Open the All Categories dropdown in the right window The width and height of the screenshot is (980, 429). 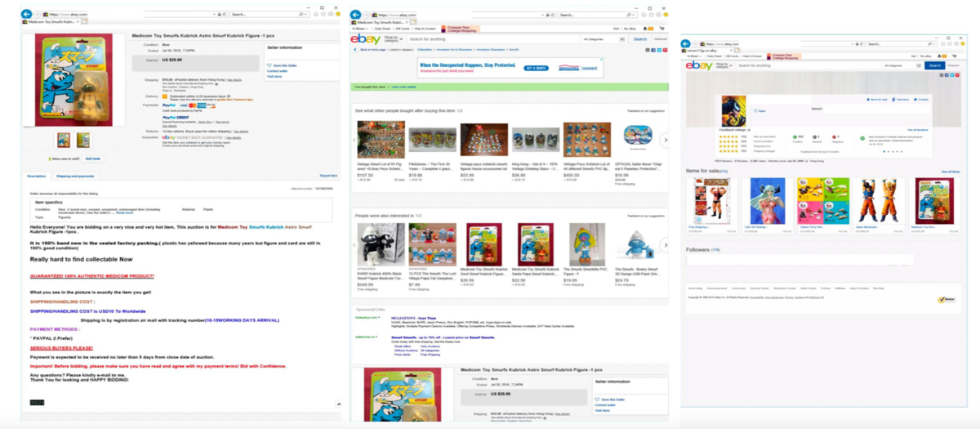click(902, 65)
